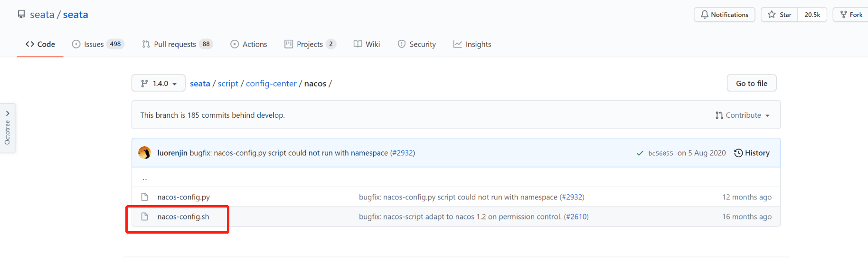Click the '12 months ago' timestamp
The height and width of the screenshot is (264, 868).
(747, 197)
